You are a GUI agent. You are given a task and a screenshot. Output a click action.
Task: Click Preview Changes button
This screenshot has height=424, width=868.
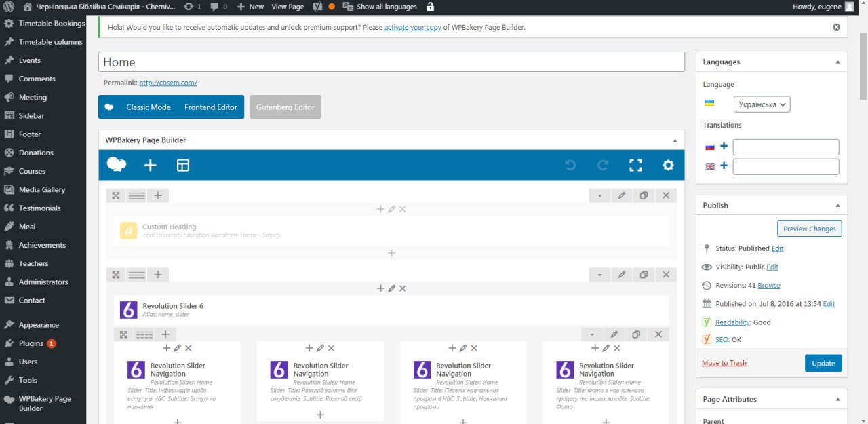[x=810, y=229]
